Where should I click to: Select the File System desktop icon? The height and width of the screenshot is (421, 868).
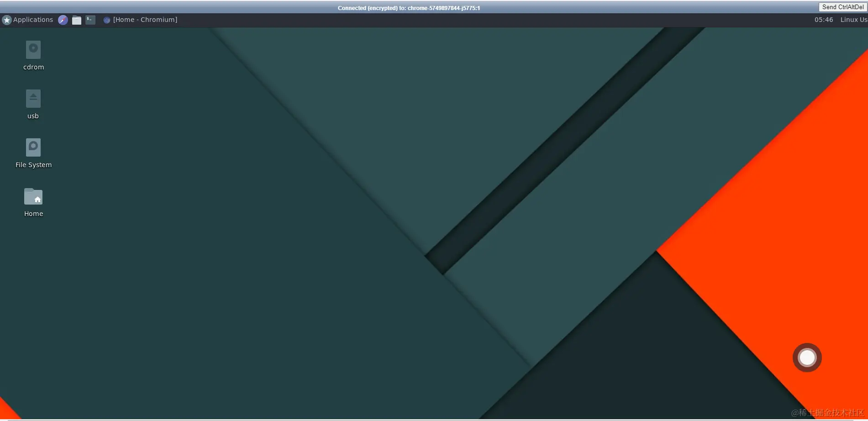[x=33, y=153]
